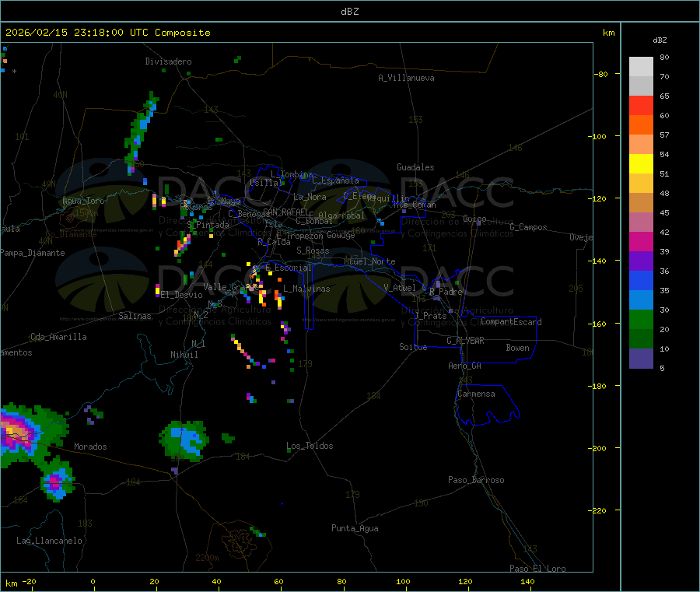Click the 60 dBZ orange legend swatch
Image resolution: width=700 pixels, height=592 pixels.
[x=641, y=125]
